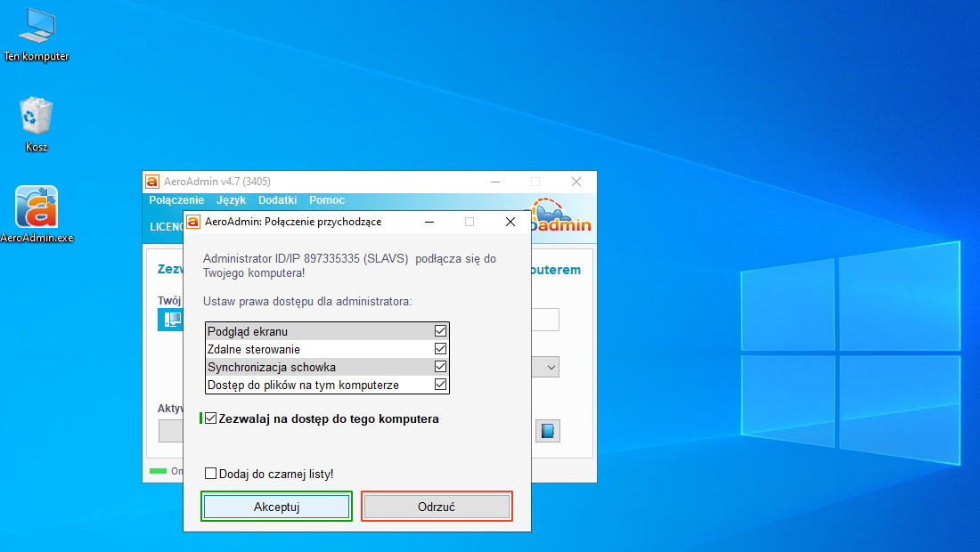Open the Dodatki menu
980x552 pixels.
point(277,200)
